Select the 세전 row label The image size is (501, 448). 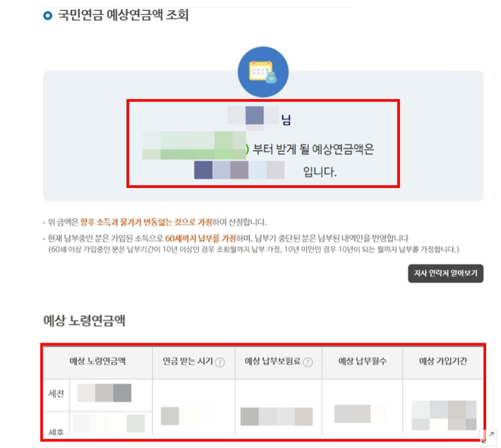pyautogui.click(x=57, y=394)
